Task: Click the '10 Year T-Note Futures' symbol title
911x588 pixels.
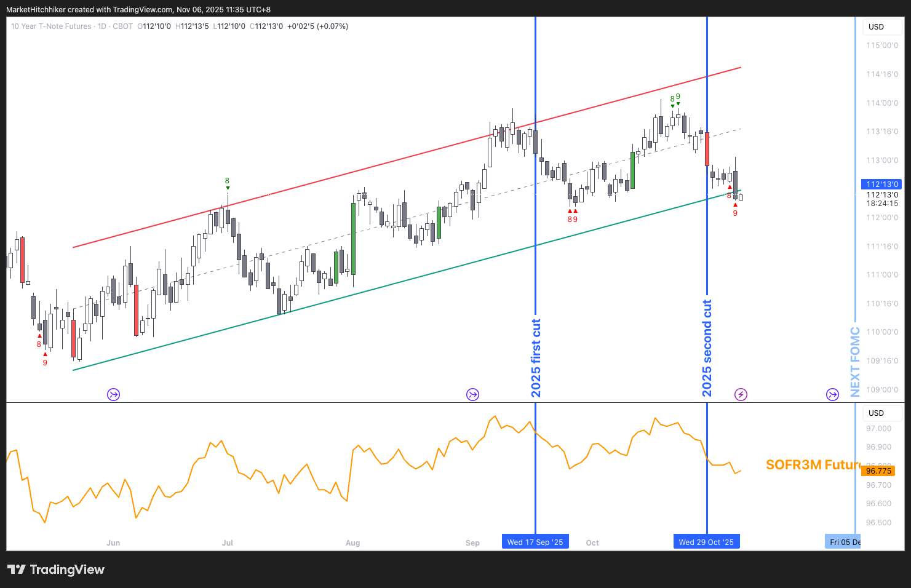Action: pyautogui.click(x=51, y=26)
